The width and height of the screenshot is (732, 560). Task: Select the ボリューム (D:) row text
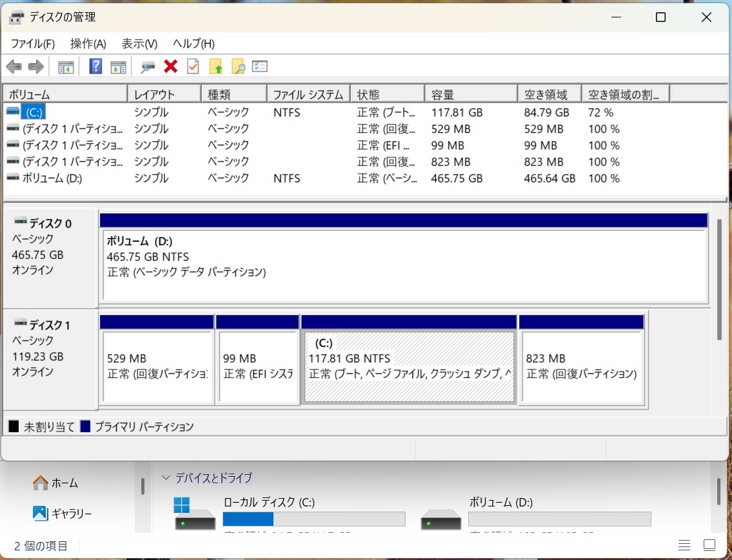point(52,178)
